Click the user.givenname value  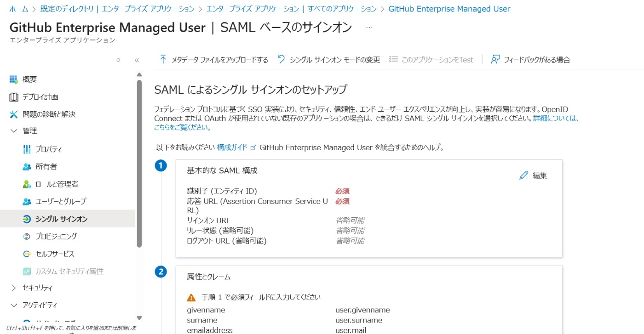tap(362, 310)
